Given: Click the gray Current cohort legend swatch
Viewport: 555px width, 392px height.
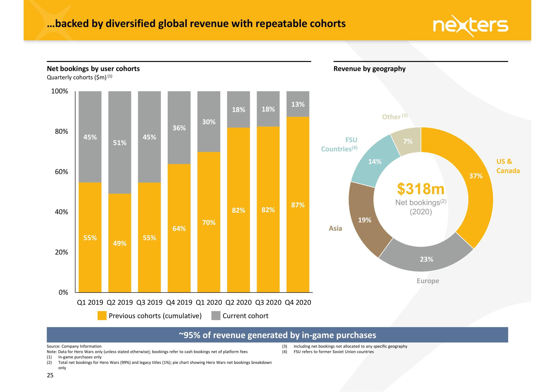Looking at the screenshot, I should 216,316.
